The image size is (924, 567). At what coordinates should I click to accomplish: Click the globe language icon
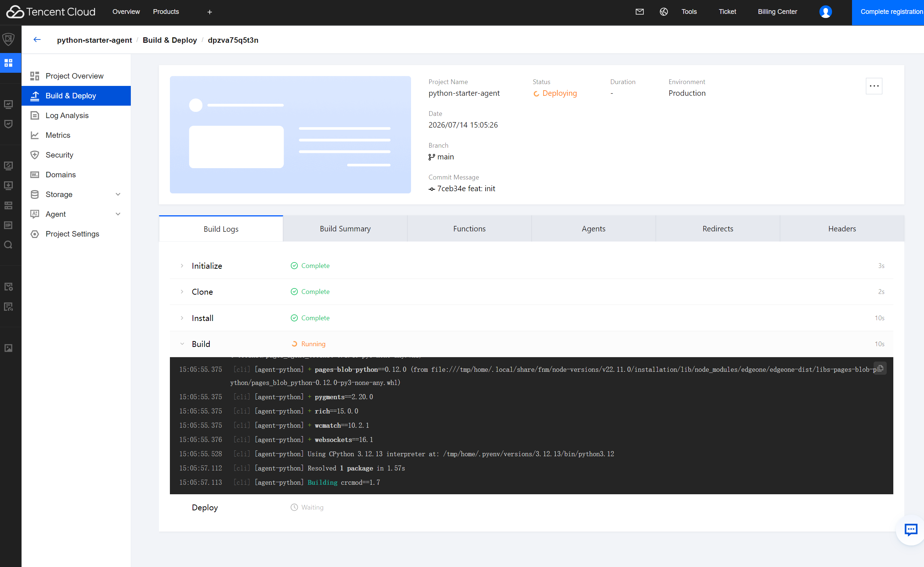(x=663, y=12)
